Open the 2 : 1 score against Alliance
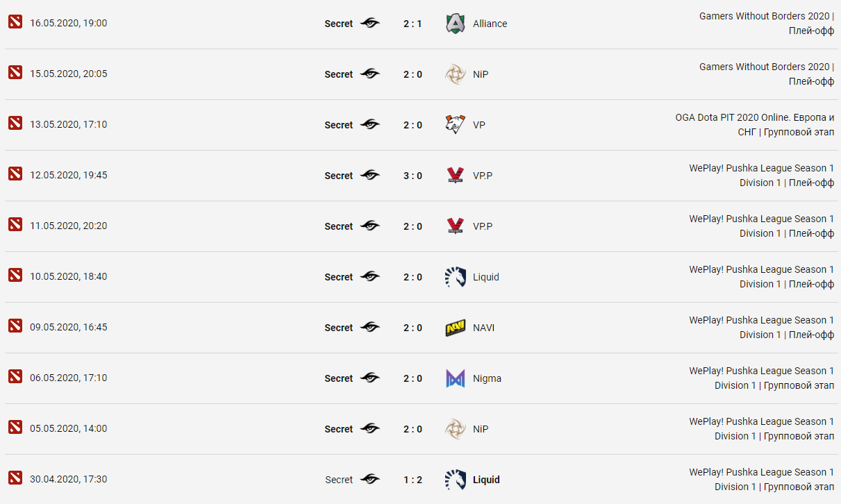This screenshot has height=504, width=841. point(413,24)
